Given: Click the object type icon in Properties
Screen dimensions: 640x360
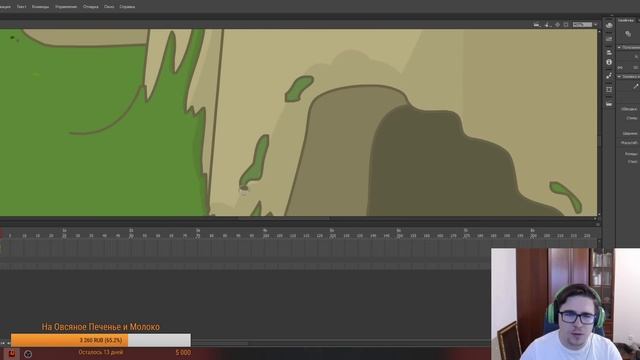Looking at the screenshot, I should (628, 34).
